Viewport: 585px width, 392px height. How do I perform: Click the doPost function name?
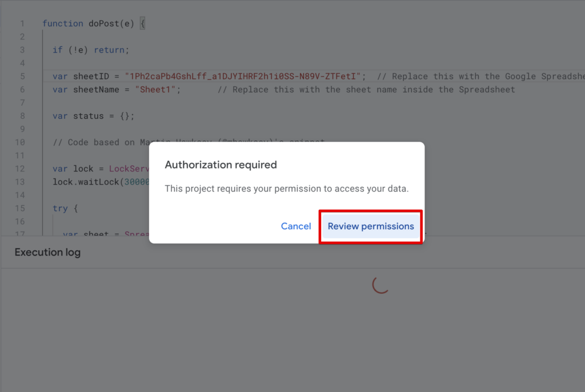[103, 23]
